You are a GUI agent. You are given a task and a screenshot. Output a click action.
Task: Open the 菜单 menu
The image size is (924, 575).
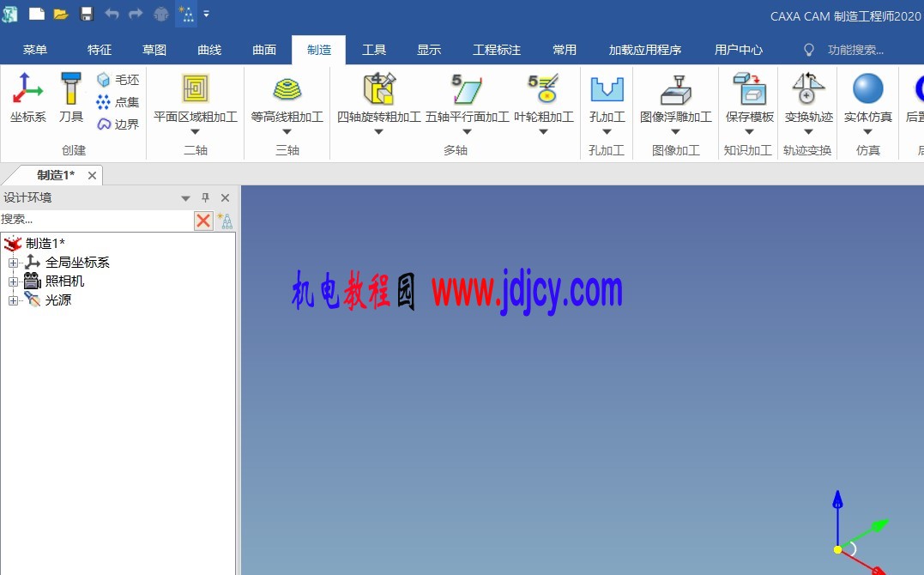click(35, 50)
